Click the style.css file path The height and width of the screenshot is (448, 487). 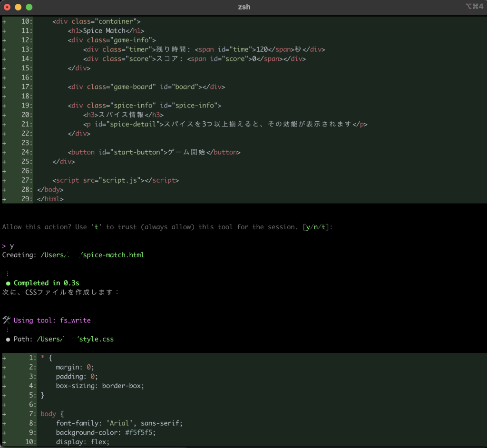[75, 339]
